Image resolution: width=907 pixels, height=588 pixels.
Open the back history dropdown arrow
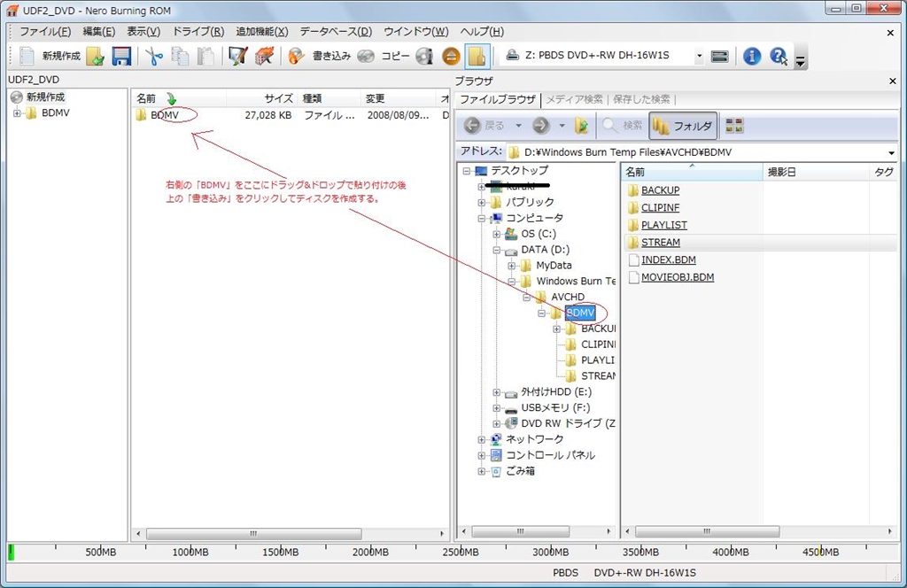coord(518,126)
